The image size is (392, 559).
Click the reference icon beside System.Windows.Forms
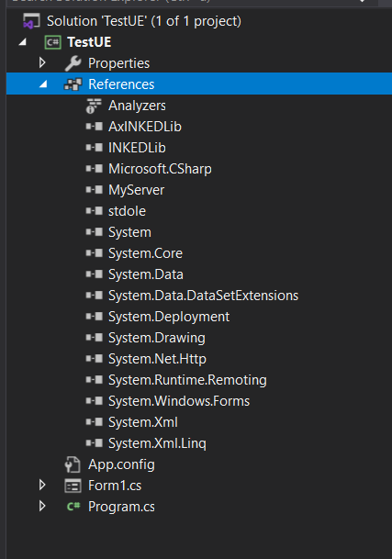coord(95,401)
